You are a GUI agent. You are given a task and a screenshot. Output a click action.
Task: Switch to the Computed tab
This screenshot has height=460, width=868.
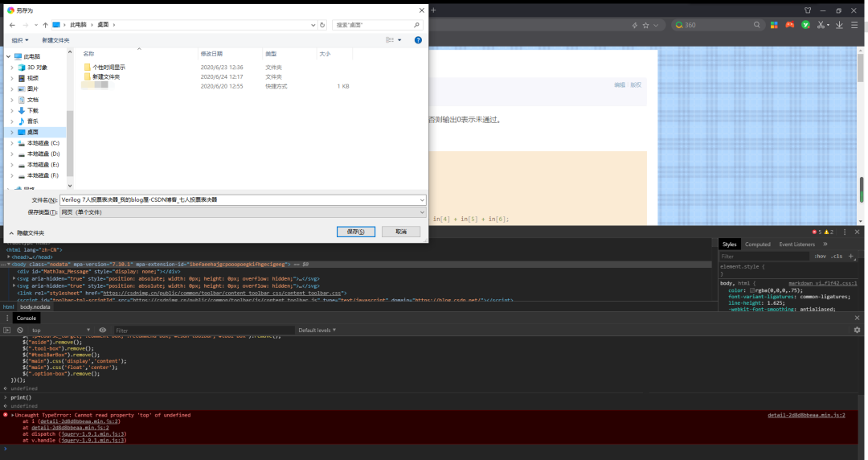tap(757, 244)
